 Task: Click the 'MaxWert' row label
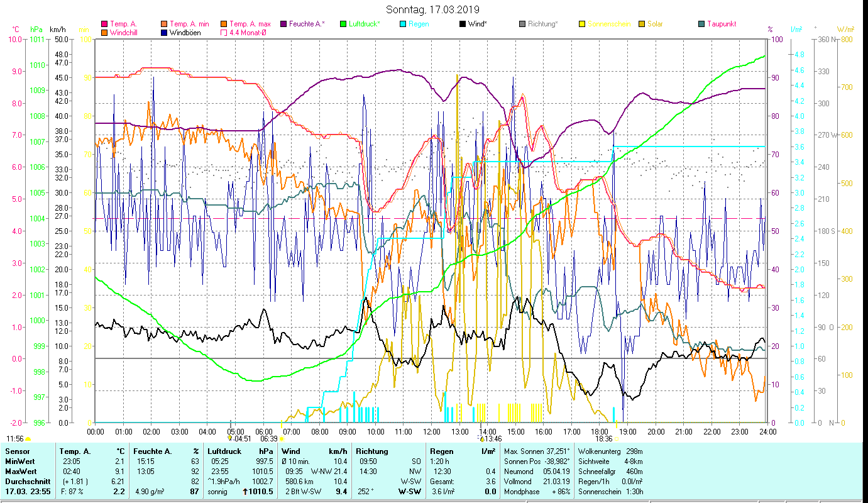coord(21,471)
